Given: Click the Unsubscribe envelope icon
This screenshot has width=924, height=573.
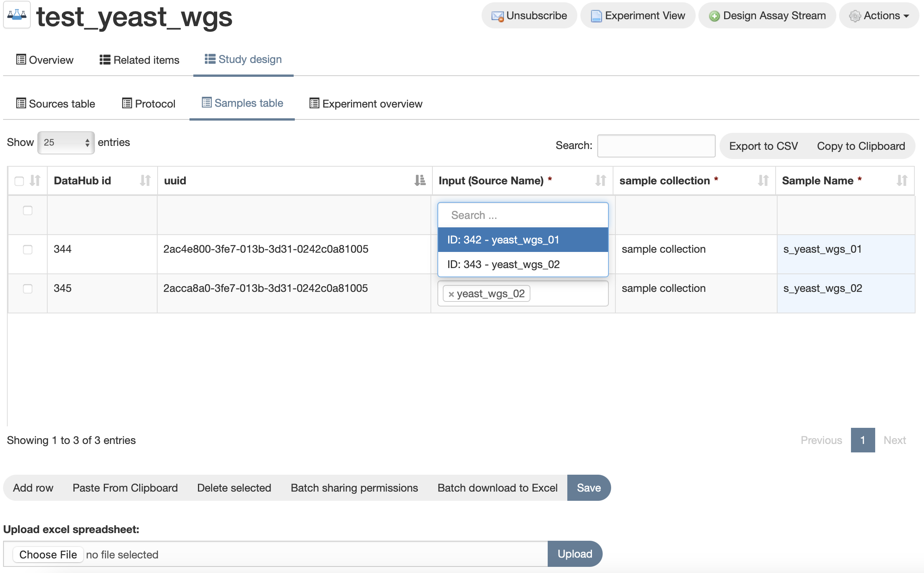Looking at the screenshot, I should pos(497,16).
